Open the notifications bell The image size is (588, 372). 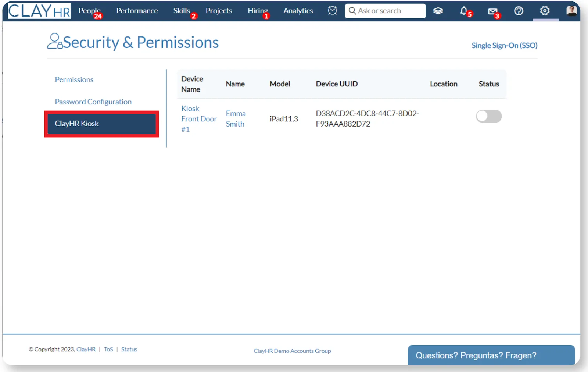tap(464, 11)
